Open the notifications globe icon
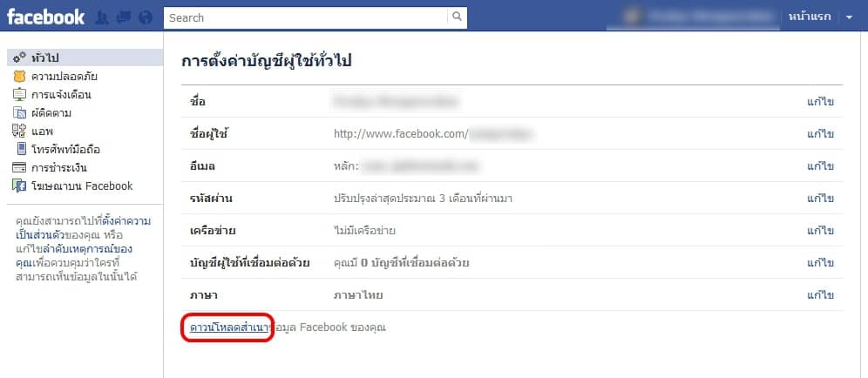 click(145, 17)
